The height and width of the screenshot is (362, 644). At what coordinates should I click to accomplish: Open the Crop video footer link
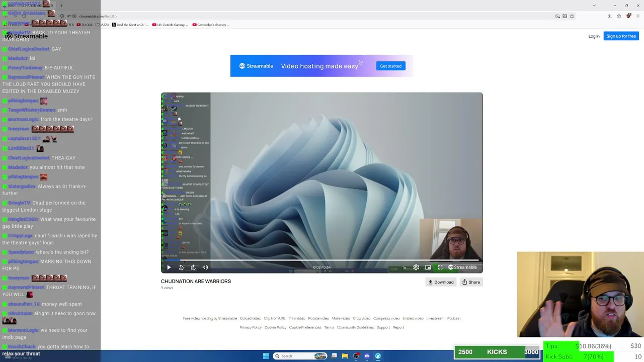tap(361, 318)
